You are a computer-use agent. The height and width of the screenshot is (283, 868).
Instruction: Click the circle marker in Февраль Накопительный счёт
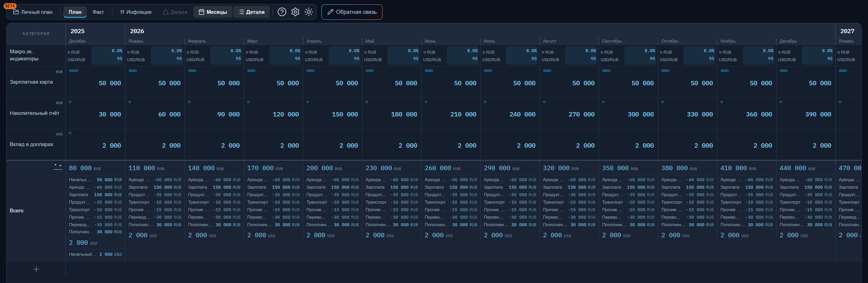pyautogui.click(x=189, y=101)
